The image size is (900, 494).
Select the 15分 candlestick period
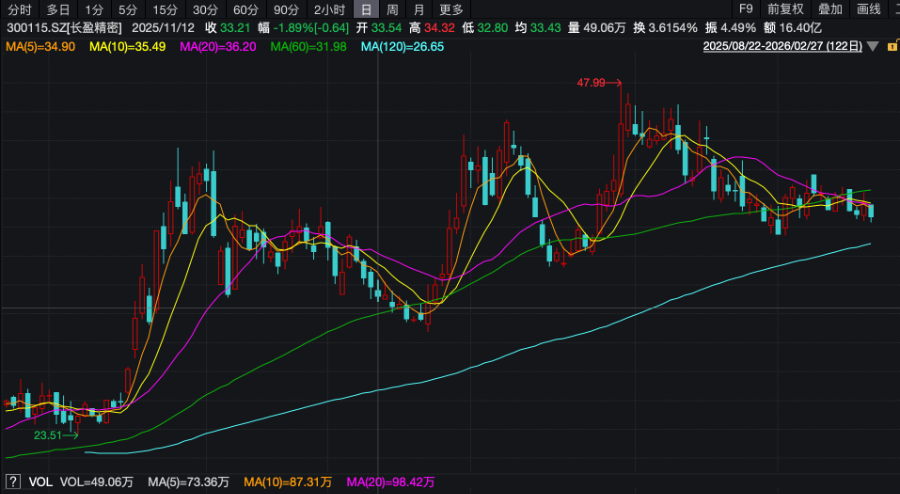pos(165,9)
